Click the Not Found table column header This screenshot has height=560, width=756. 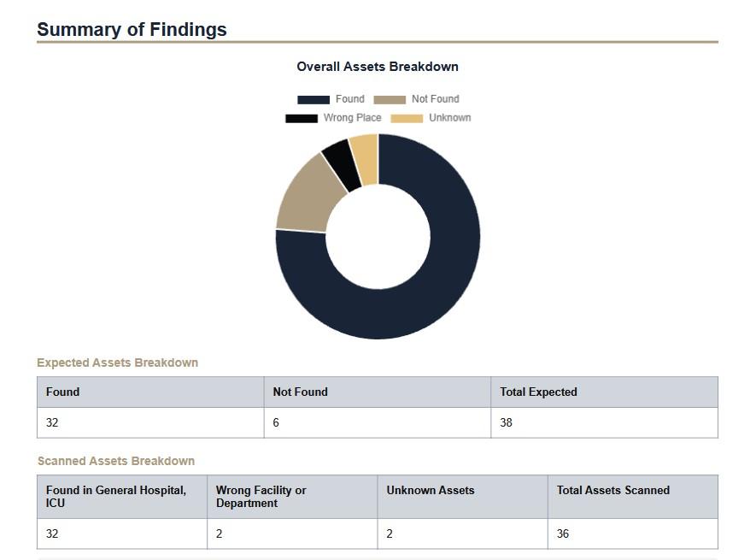[x=300, y=392]
